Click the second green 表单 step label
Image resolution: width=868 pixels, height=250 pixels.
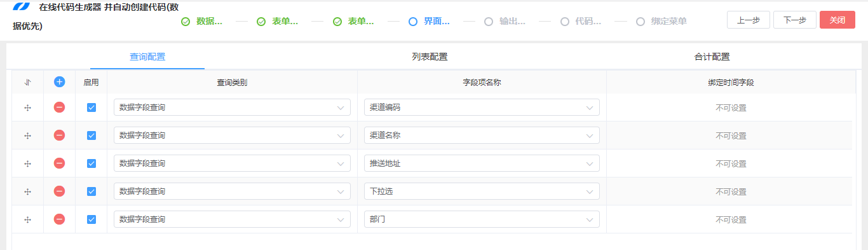tap(361, 22)
